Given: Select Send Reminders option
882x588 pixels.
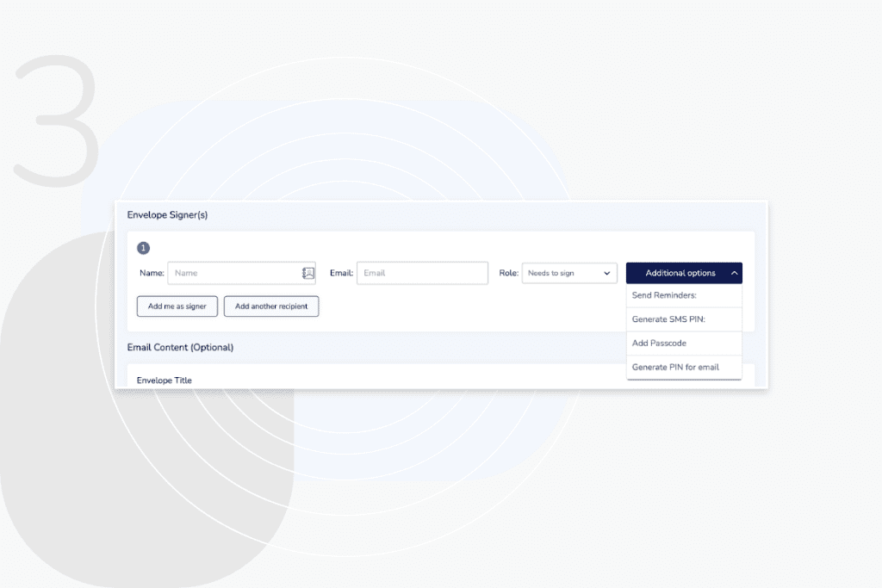Looking at the screenshot, I should (684, 295).
